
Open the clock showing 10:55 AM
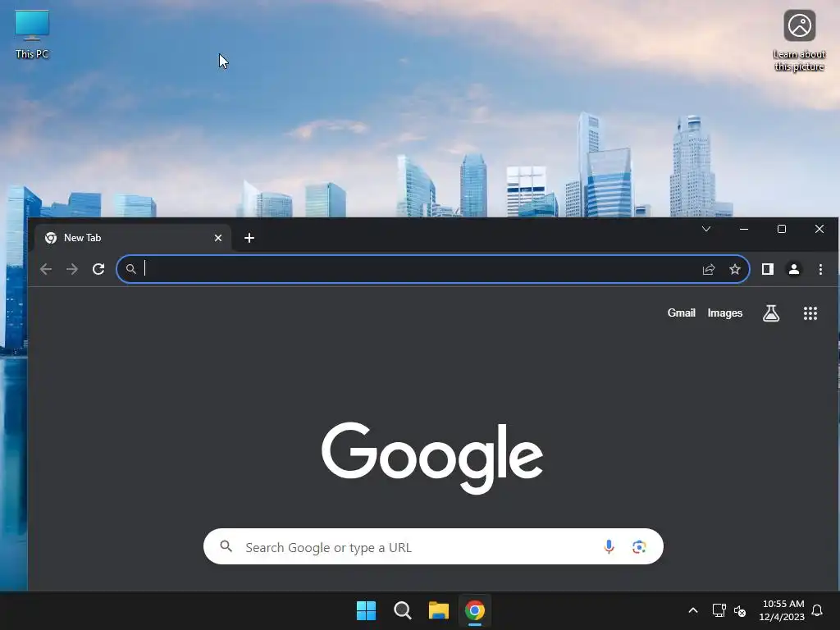click(x=782, y=610)
